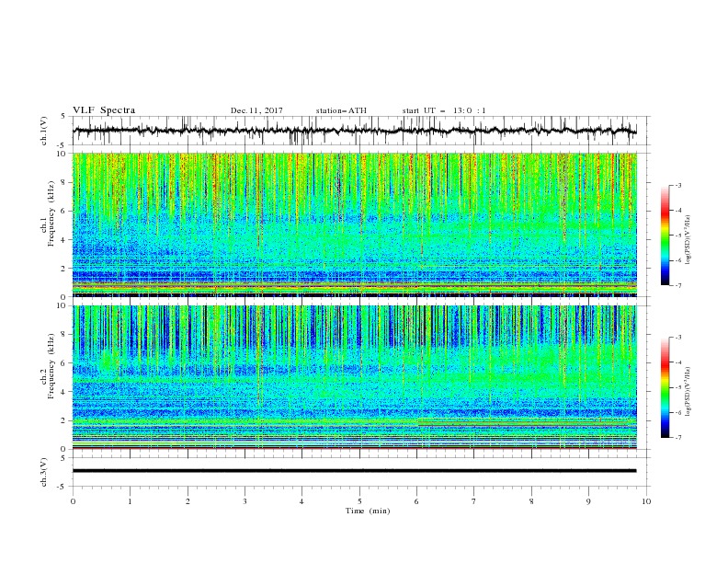Click the ch.2 colorbar "log(PSD)(V²/Hz)" label
This screenshot has height=563, width=728.
(688, 392)
